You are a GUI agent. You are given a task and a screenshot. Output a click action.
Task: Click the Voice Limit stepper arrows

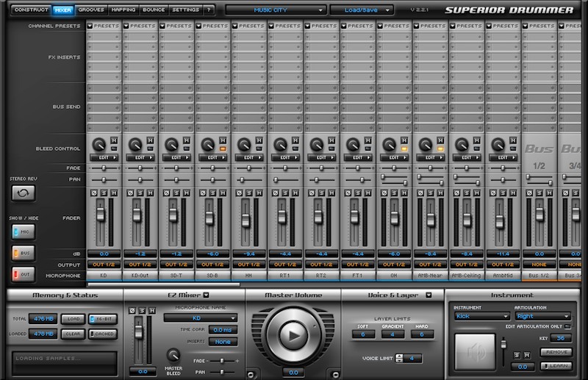click(399, 358)
